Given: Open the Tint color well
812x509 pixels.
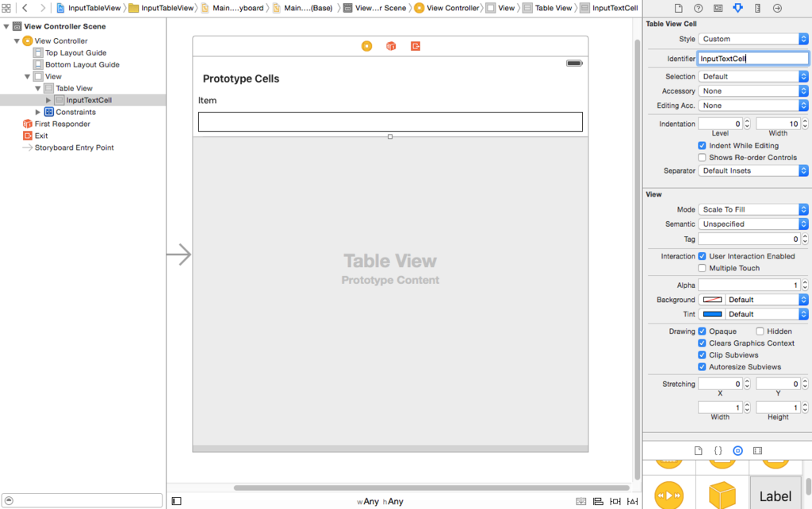Looking at the screenshot, I should [713, 314].
